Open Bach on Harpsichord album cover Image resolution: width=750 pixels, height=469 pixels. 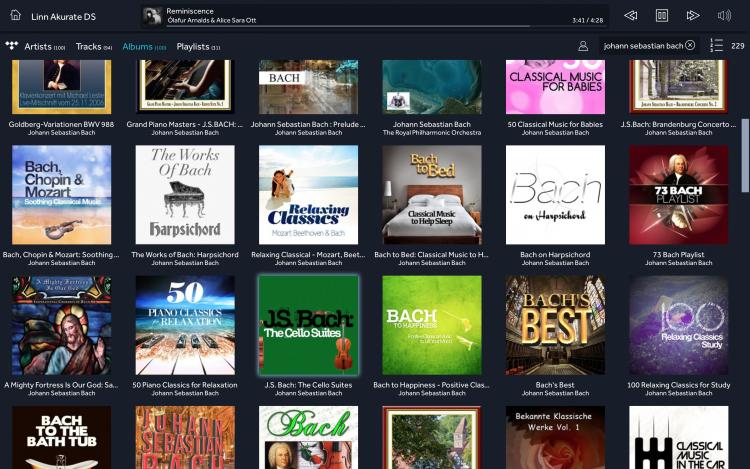555,195
